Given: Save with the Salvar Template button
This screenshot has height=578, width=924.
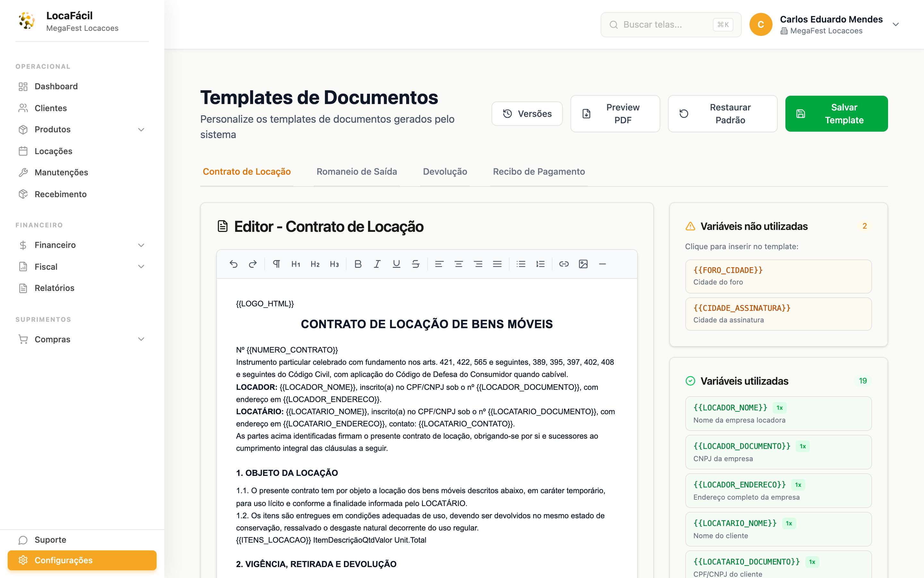Looking at the screenshot, I should coord(836,114).
